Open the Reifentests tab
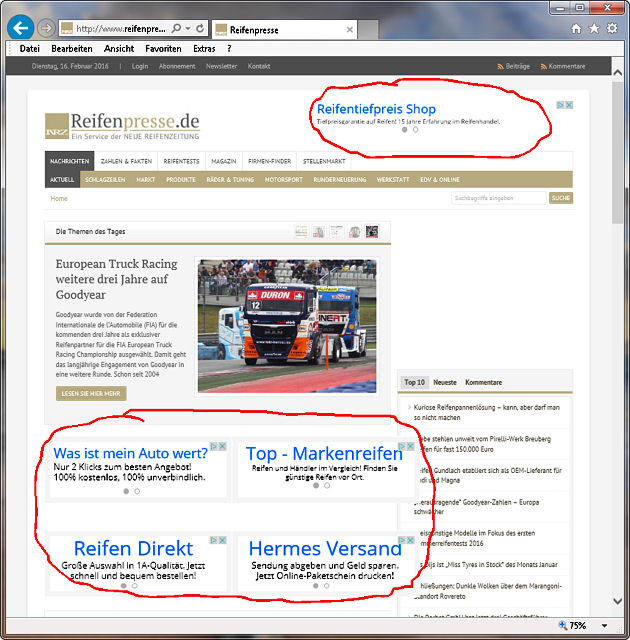630x640 pixels. pyautogui.click(x=182, y=161)
